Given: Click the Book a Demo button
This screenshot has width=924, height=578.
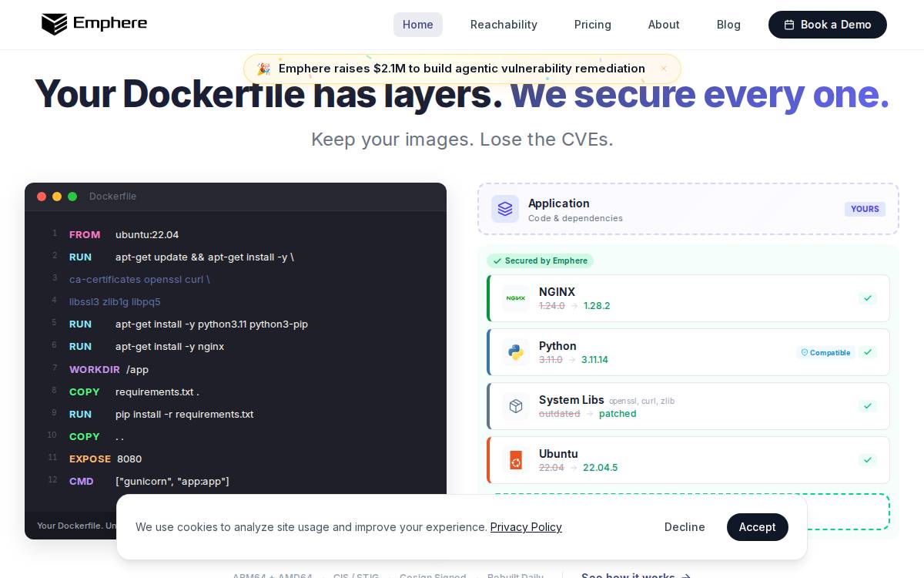Looking at the screenshot, I should [x=828, y=25].
